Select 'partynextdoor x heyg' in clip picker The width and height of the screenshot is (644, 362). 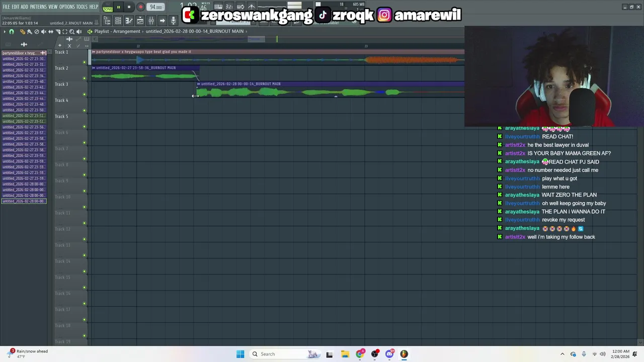click(24, 53)
